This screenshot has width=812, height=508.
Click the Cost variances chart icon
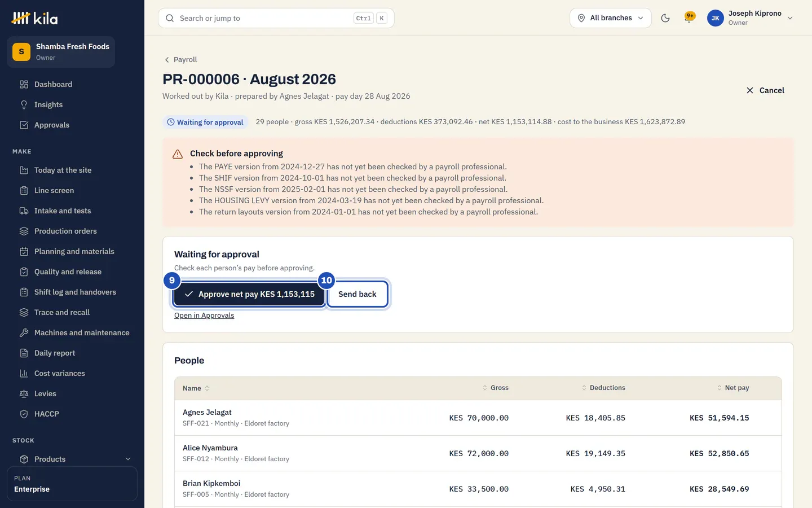(24, 373)
